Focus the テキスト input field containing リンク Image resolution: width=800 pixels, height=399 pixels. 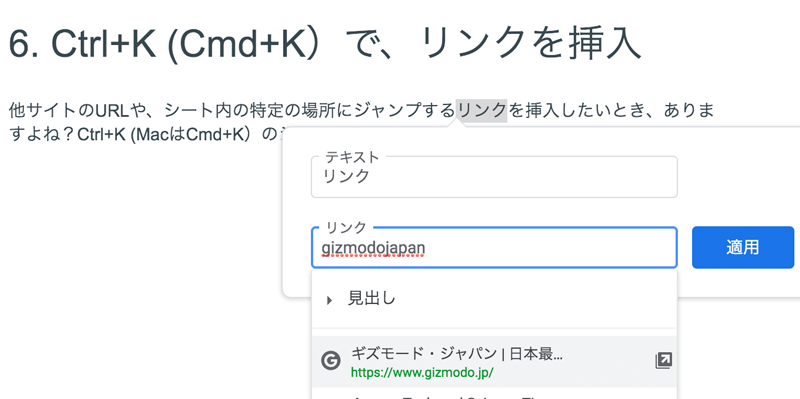(494, 177)
